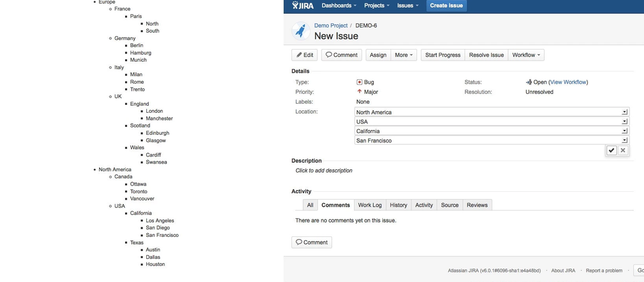644x282 pixels.
Task: Open the USA location dropdown
Action: pos(492,122)
